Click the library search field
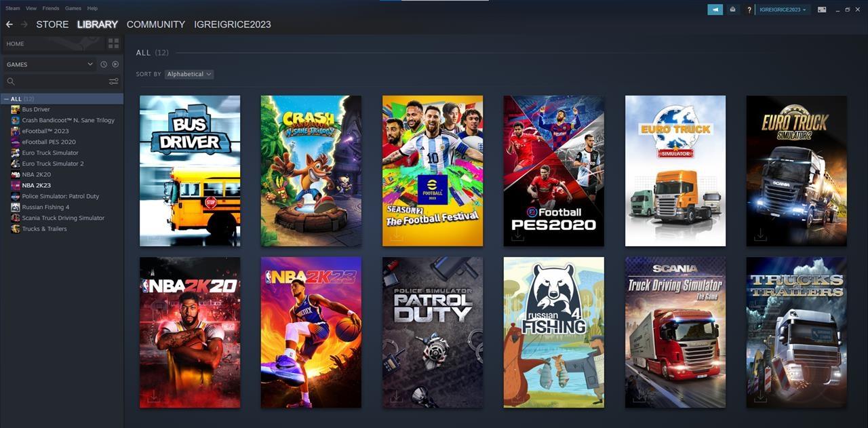 pos(61,81)
